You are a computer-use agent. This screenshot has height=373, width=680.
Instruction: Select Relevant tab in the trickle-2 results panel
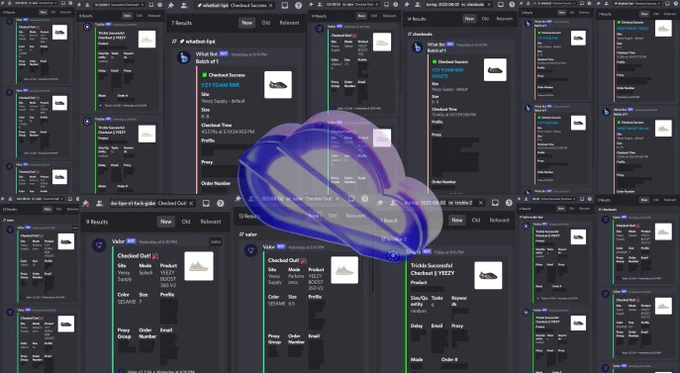pyautogui.click(x=500, y=220)
